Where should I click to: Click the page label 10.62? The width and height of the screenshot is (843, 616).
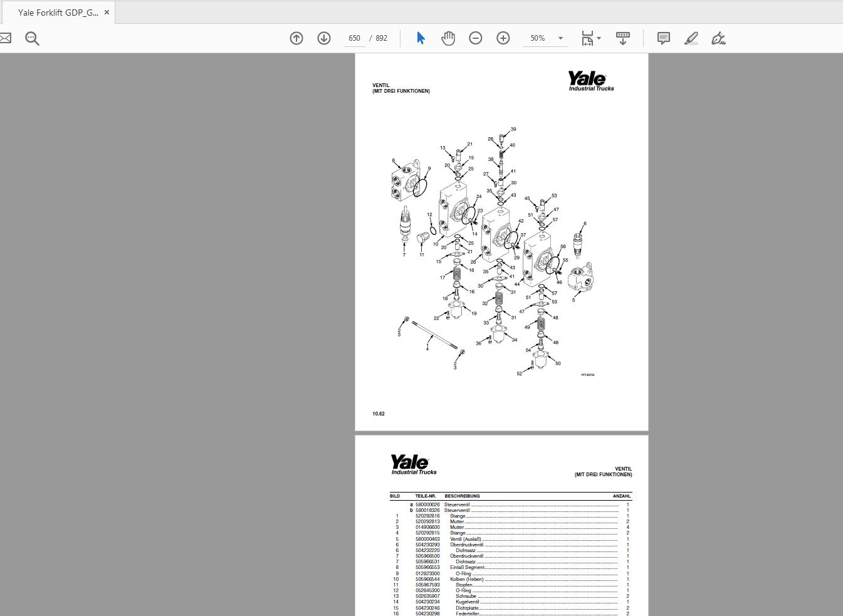coord(379,414)
